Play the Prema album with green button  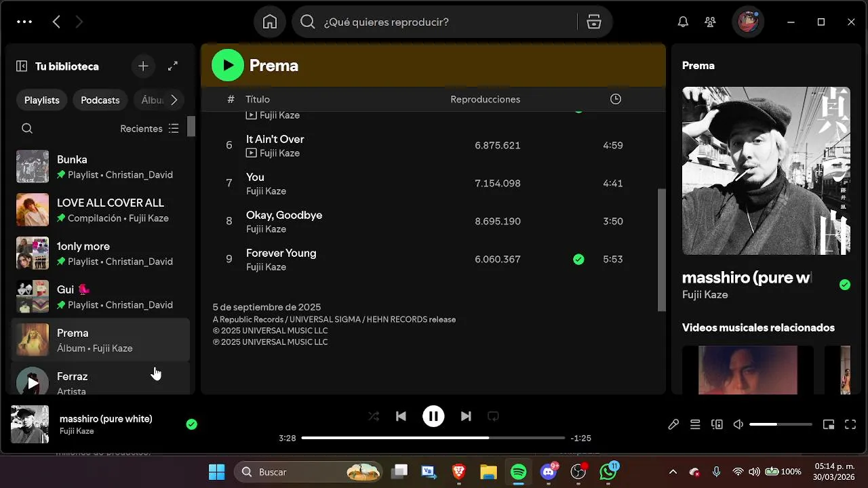(228, 65)
